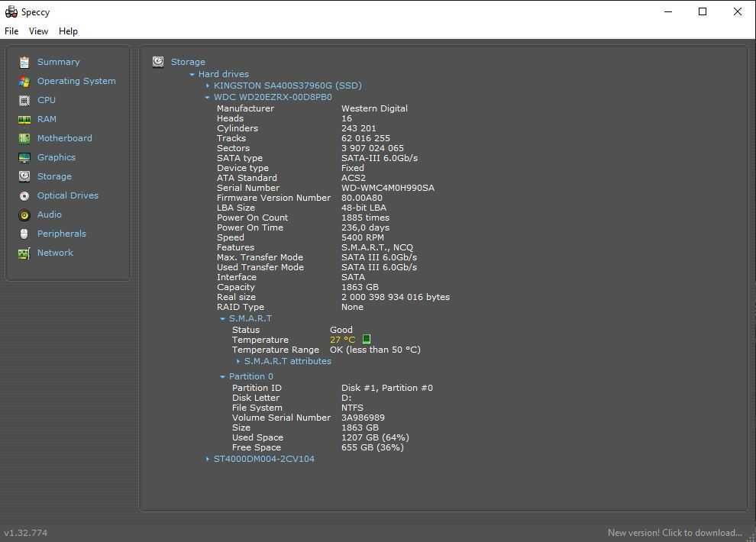Click the ST4000DM004-2CV104 drive name

[264, 459]
